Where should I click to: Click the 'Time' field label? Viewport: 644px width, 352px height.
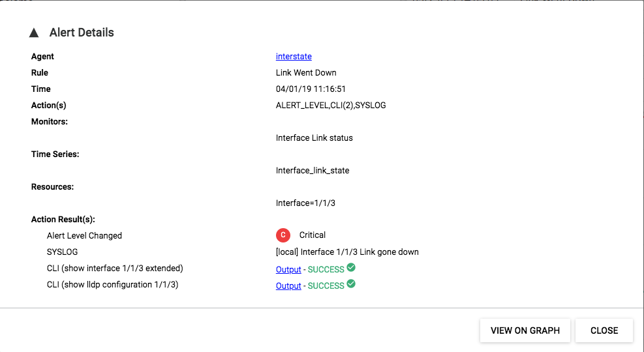point(40,89)
